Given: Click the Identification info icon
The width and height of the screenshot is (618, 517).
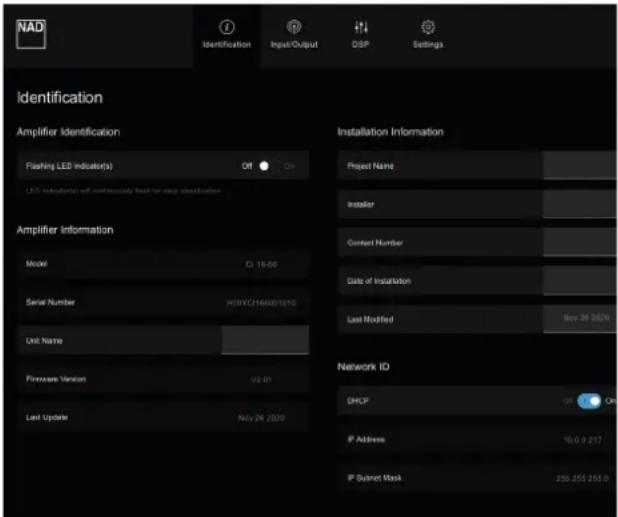Looking at the screenshot, I should tap(227, 27).
